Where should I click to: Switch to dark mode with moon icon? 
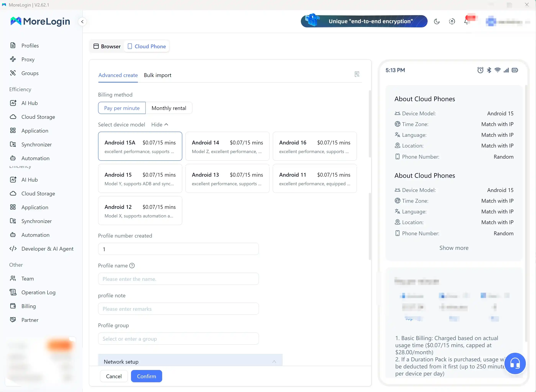(x=437, y=22)
